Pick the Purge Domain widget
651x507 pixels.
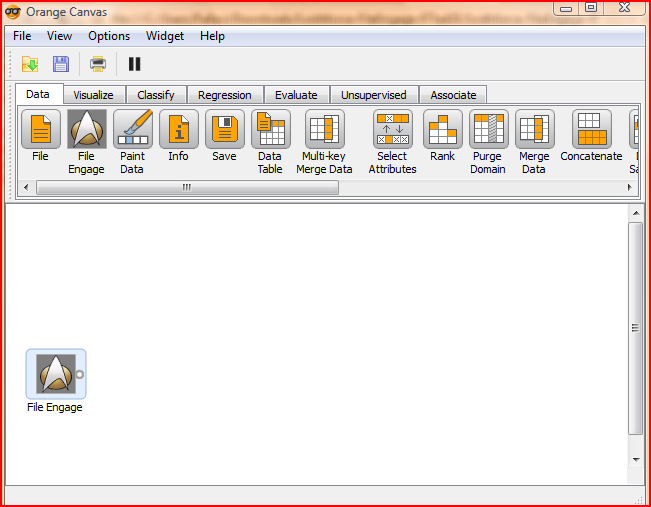point(489,129)
